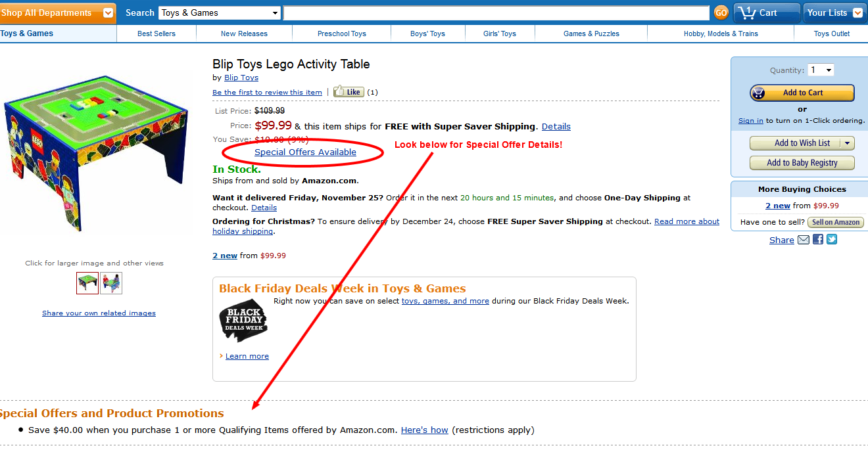Select Girls' Toys in navigation
Screen dimensions: 868x452
[500, 34]
